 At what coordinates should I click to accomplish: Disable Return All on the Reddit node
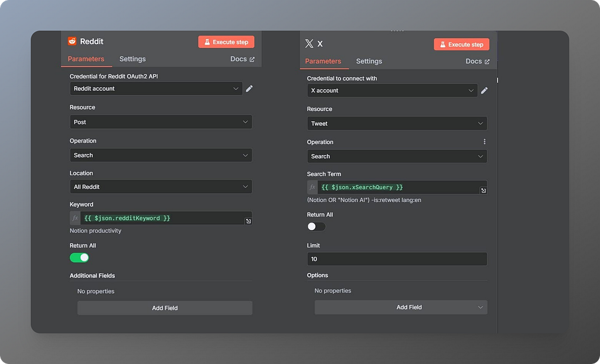point(79,257)
